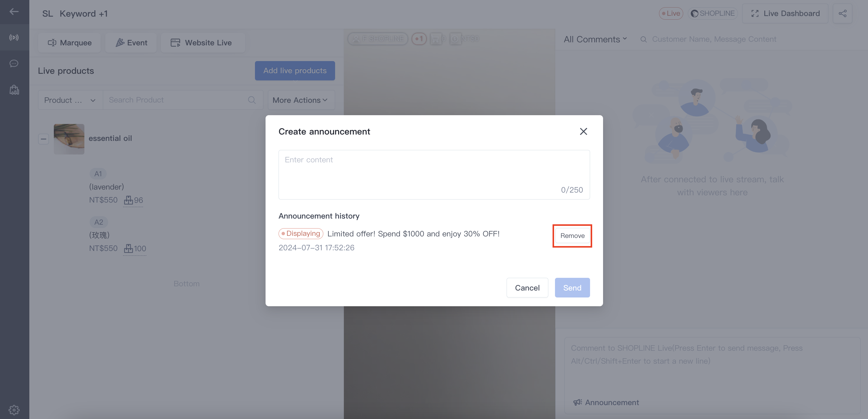Viewport: 868px width, 419px height.
Task: Open the chat messages sidebar icon
Action: pos(14,63)
